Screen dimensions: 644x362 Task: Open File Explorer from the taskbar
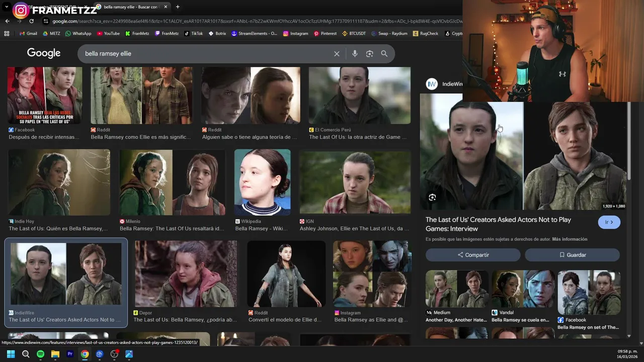tap(55, 354)
